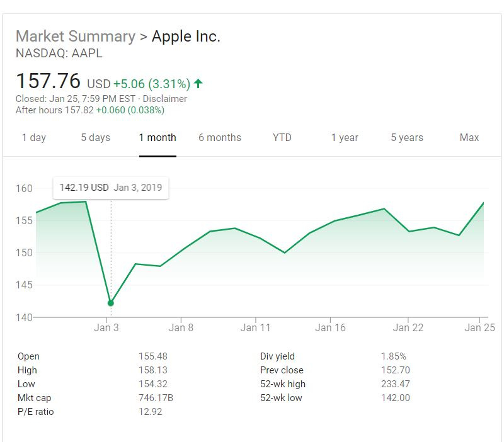Click the Mkt cap value 746.17B

coord(156,398)
